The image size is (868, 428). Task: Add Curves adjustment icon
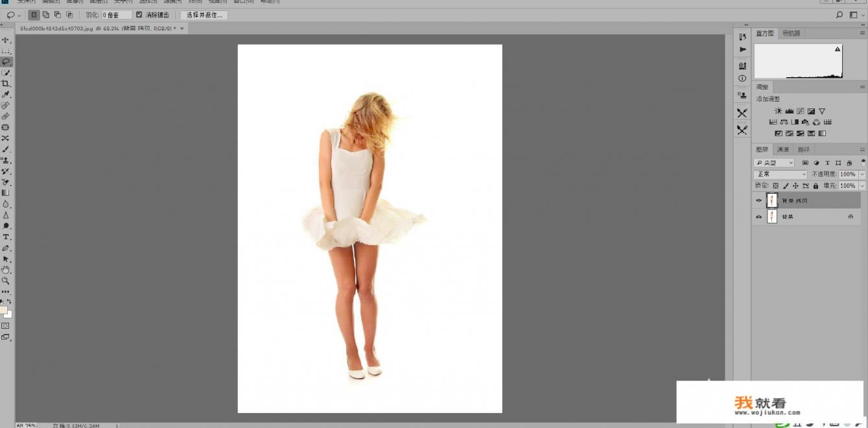click(x=801, y=111)
